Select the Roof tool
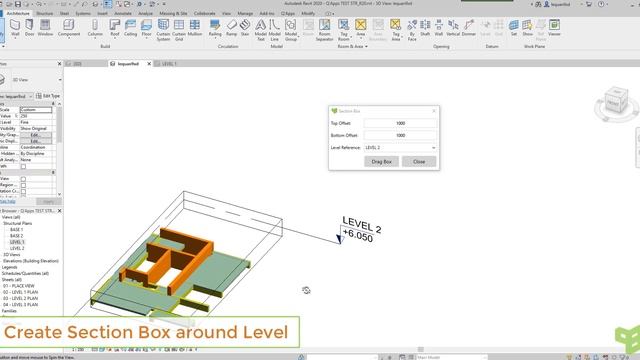 click(115, 28)
